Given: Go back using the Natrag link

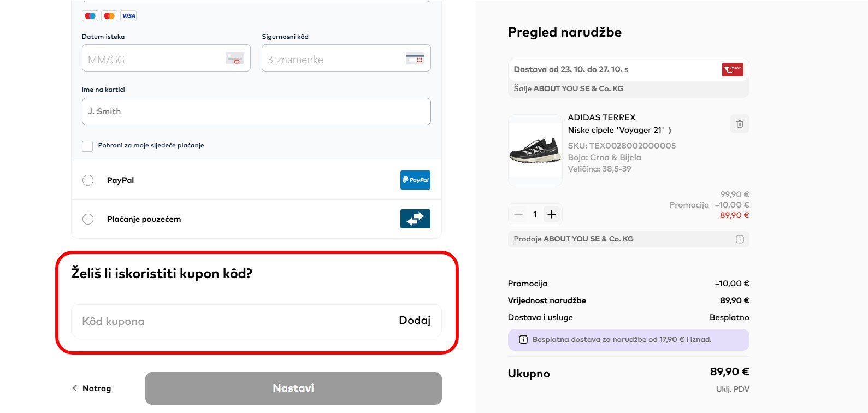Looking at the screenshot, I should (92, 388).
